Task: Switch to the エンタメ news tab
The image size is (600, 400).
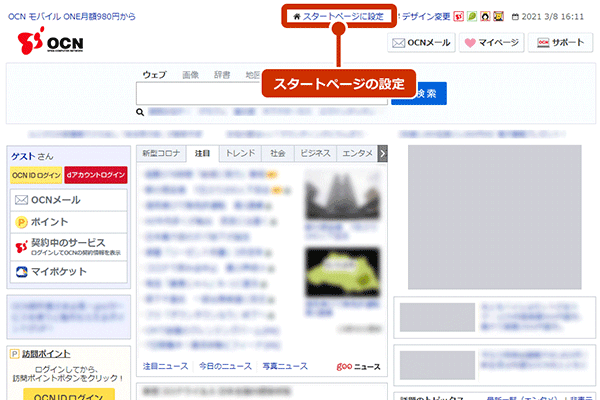Action: tap(357, 153)
